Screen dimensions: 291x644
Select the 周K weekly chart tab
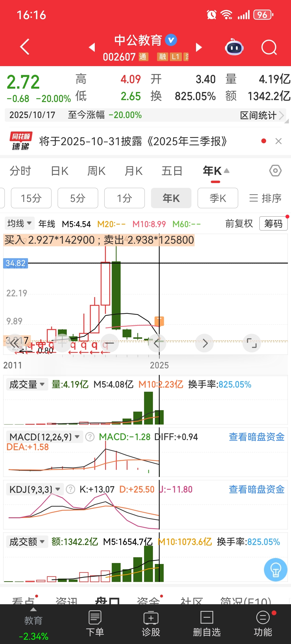[96, 171]
